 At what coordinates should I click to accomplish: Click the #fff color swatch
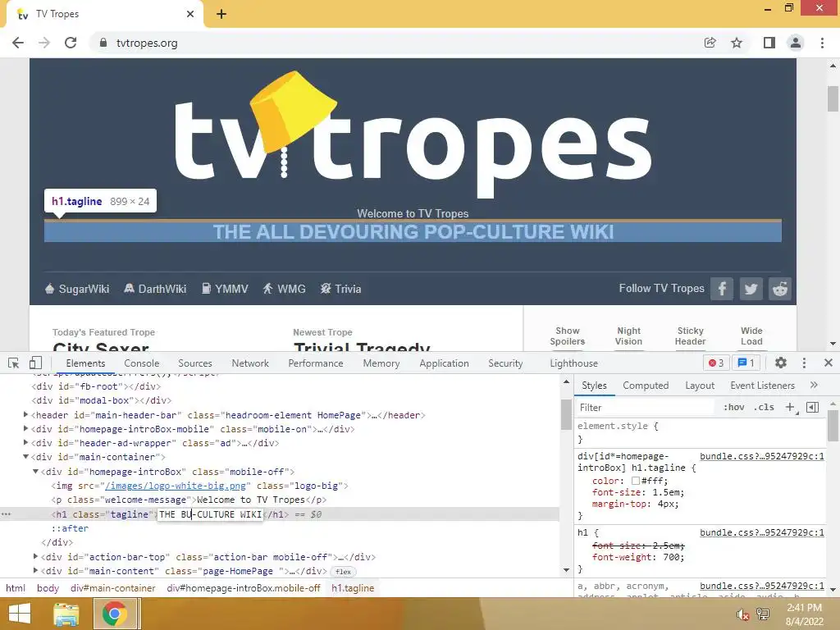[x=636, y=481]
